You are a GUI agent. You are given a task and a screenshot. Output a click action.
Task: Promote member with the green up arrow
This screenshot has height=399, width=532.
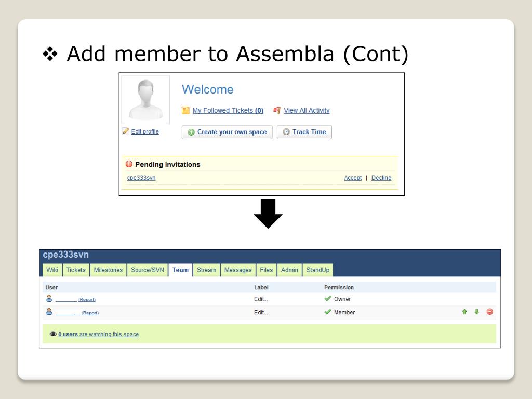click(464, 312)
